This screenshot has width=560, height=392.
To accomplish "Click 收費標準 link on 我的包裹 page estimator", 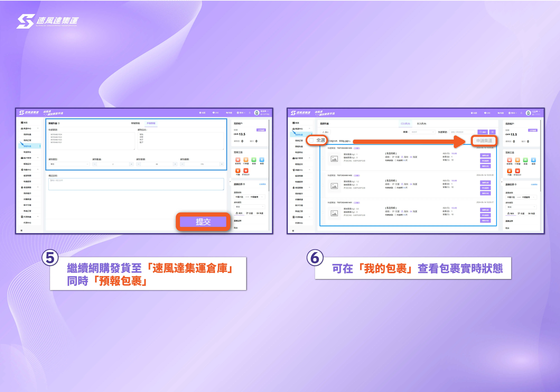I will click(x=534, y=184).
